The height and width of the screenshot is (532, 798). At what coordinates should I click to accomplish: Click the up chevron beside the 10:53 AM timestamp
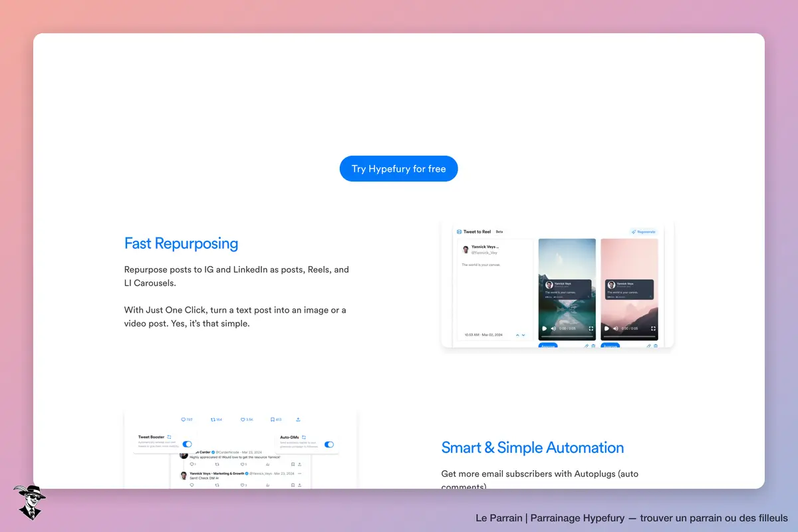517,335
